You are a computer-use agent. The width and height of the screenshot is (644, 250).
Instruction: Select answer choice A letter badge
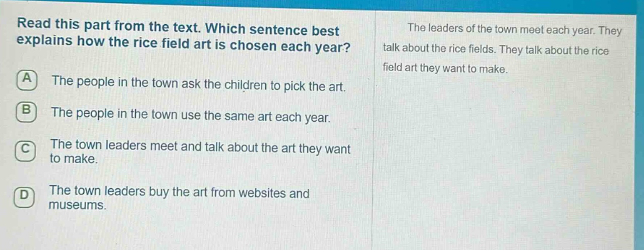(x=25, y=80)
